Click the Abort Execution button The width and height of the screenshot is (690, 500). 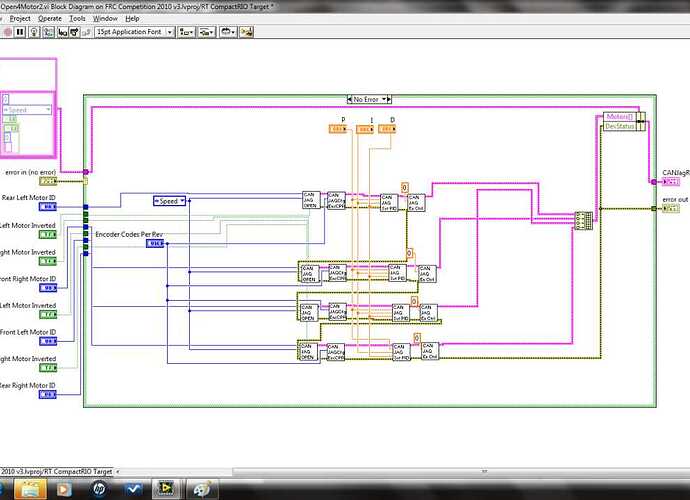7,32
